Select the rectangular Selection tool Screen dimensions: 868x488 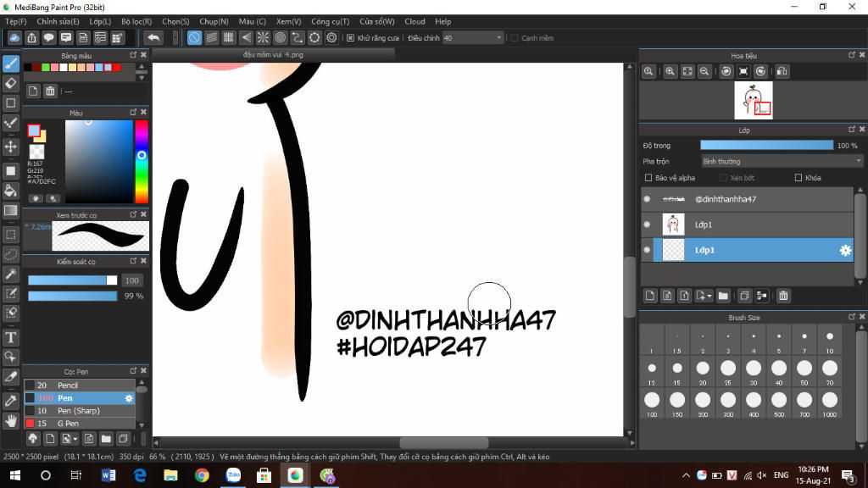click(11, 235)
